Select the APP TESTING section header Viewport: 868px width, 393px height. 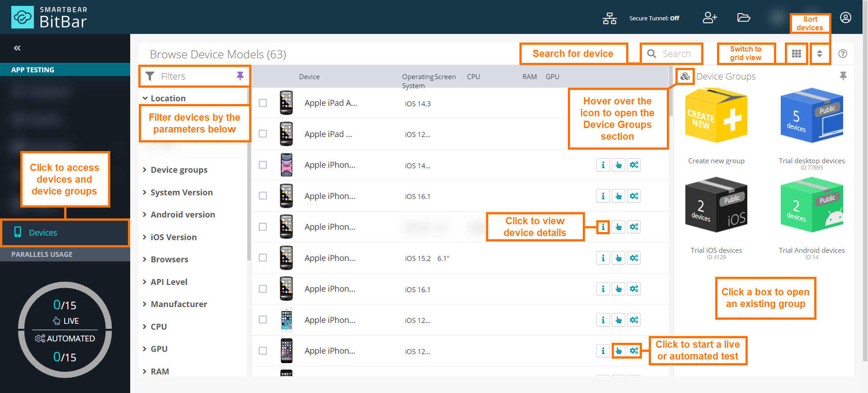click(x=33, y=70)
